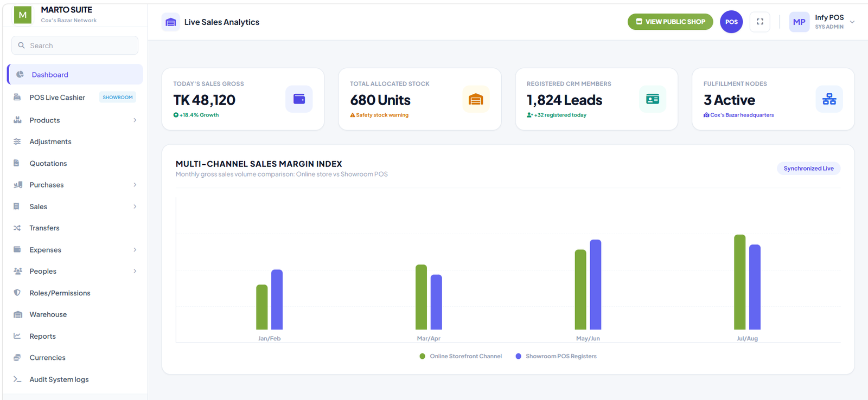Click the 680 Units stock value
The width and height of the screenshot is (868, 400).
tap(380, 100)
